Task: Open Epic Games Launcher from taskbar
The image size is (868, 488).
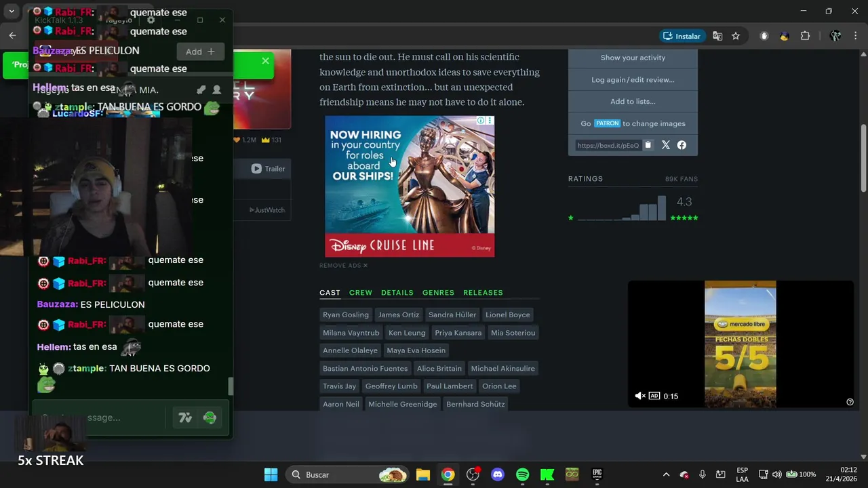Action: tap(597, 474)
